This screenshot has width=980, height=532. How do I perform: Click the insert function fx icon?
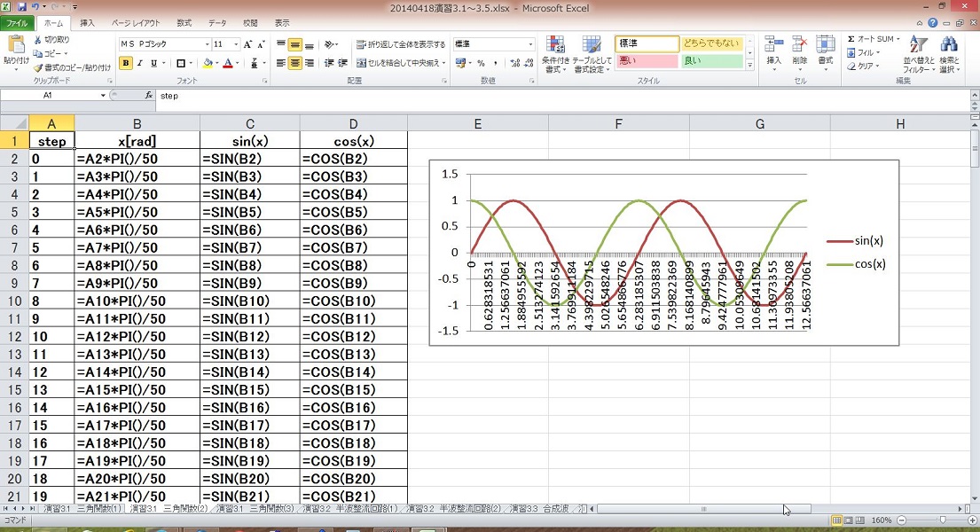coord(148,95)
